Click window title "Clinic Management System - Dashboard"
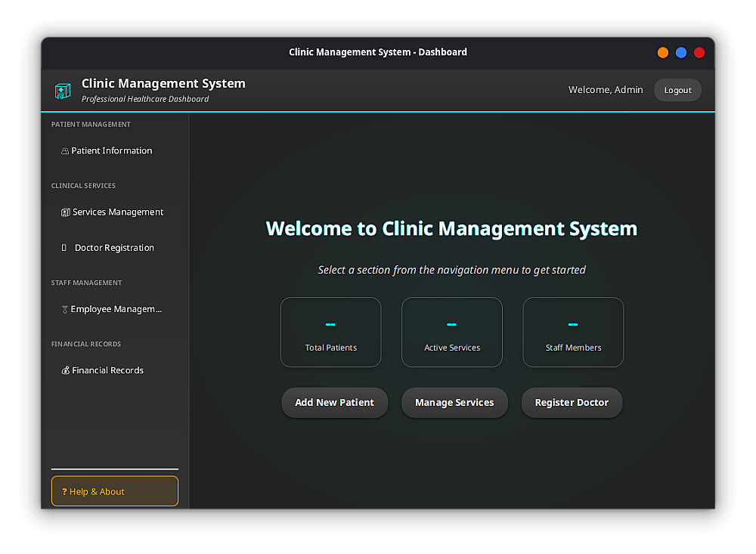The height and width of the screenshot is (554, 756). click(378, 52)
